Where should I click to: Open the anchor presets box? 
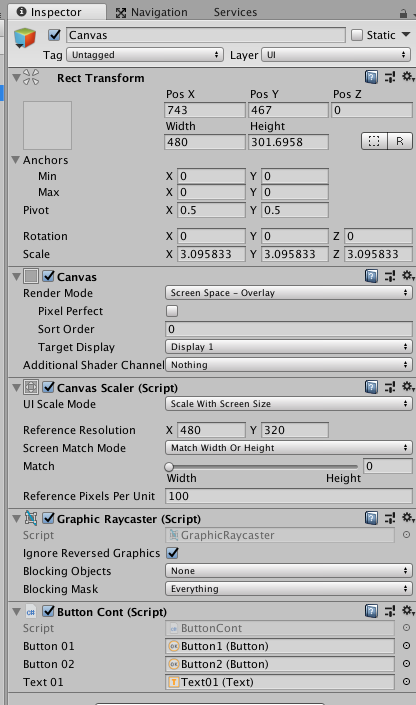(x=47, y=125)
